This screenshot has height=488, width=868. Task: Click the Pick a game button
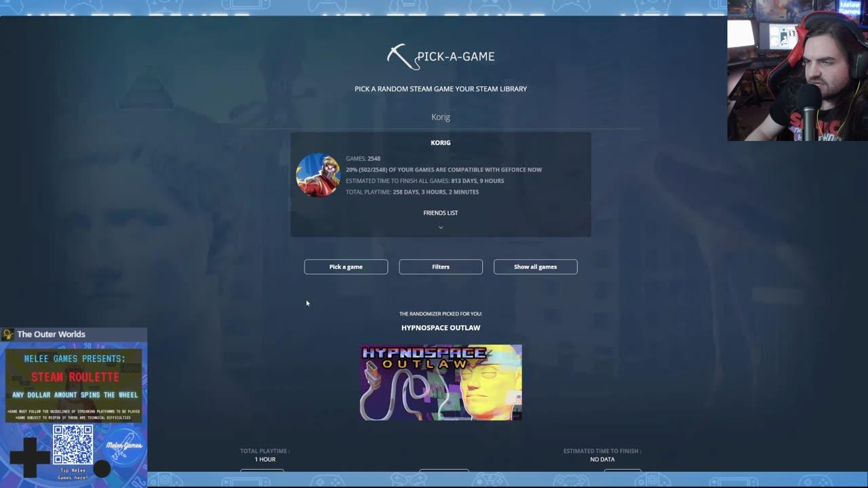pos(346,266)
